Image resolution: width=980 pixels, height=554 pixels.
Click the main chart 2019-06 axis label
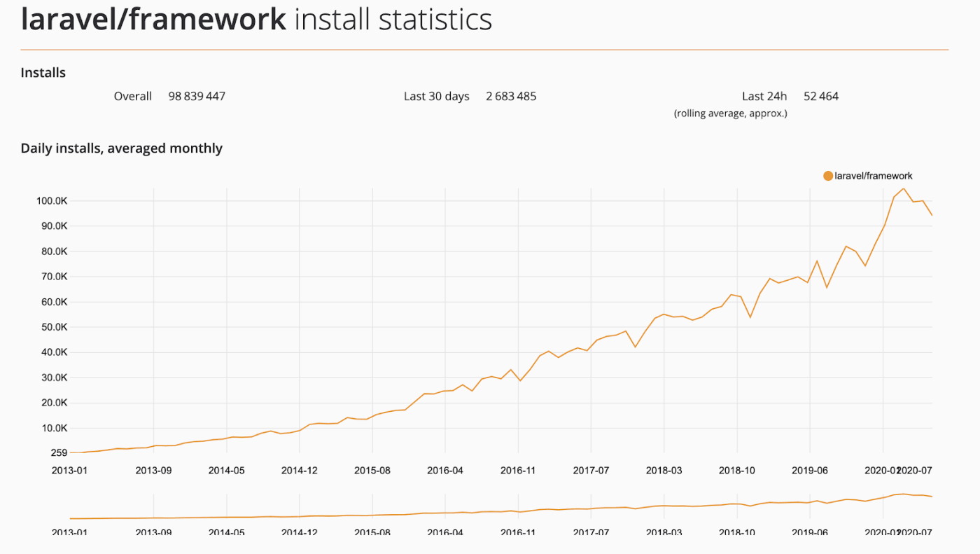click(x=810, y=471)
